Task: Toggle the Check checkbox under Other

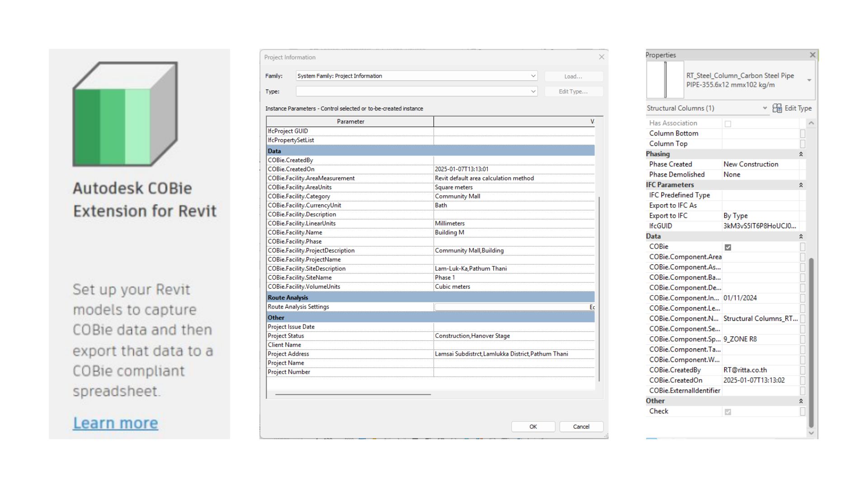Action: (728, 412)
